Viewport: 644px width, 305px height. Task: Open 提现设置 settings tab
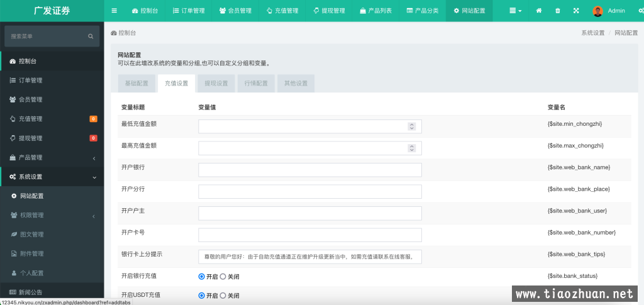pos(216,84)
